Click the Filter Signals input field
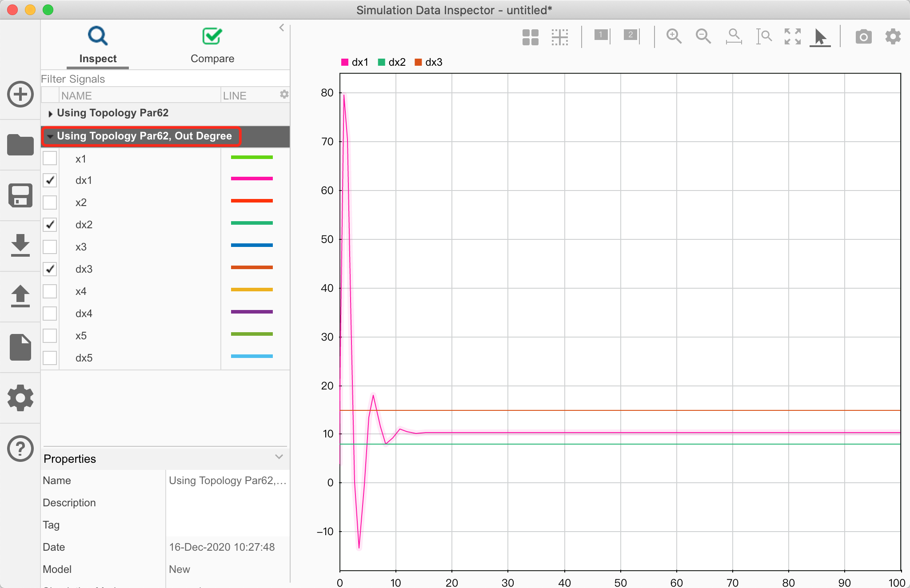The image size is (910, 588). coord(164,79)
